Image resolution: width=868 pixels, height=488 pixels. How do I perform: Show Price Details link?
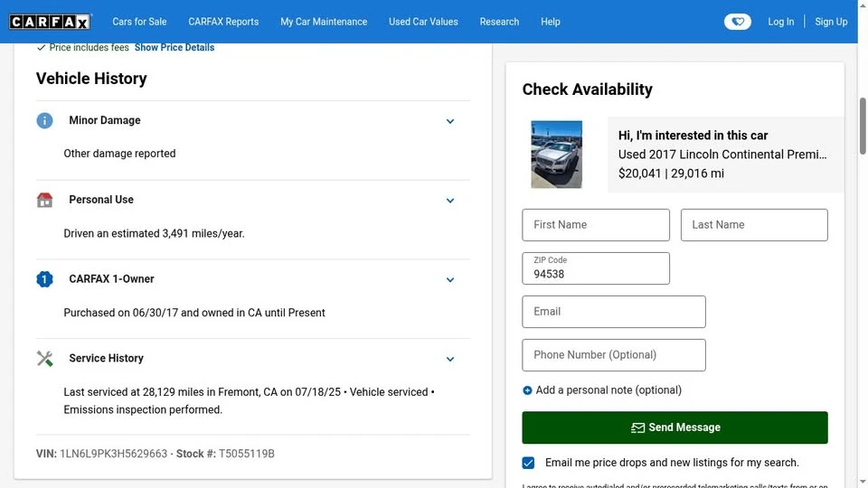175,48
